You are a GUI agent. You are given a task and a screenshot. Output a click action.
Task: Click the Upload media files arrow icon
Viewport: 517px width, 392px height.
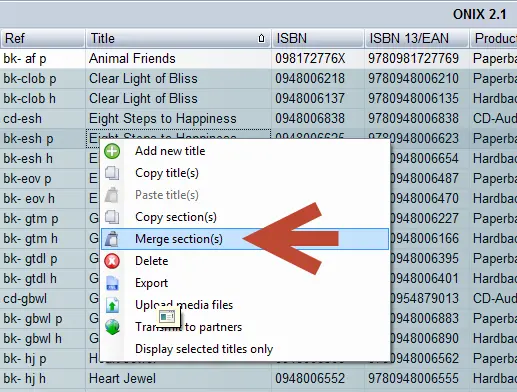coord(112,305)
